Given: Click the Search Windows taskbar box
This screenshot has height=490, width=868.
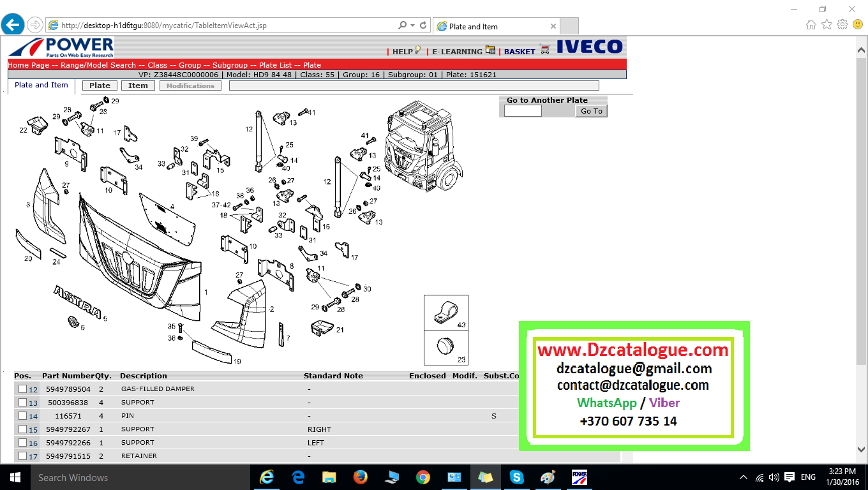Looking at the screenshot, I should pyautogui.click(x=140, y=477).
